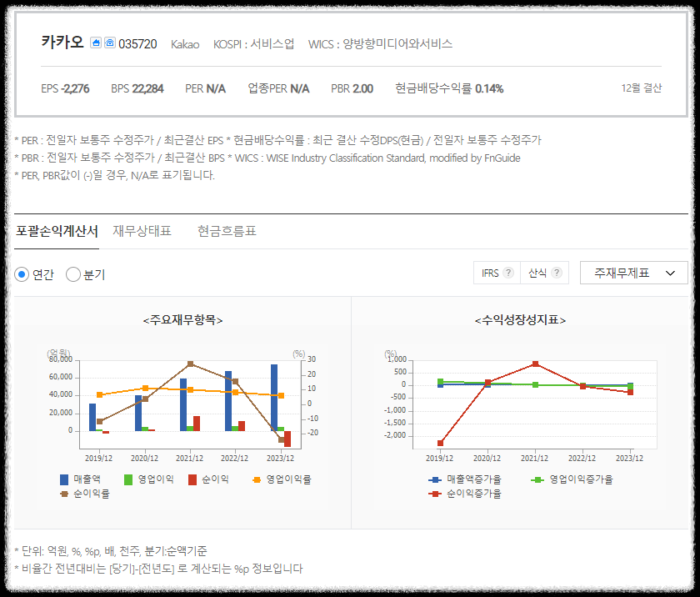Click the 12월 결산 label

(641, 88)
